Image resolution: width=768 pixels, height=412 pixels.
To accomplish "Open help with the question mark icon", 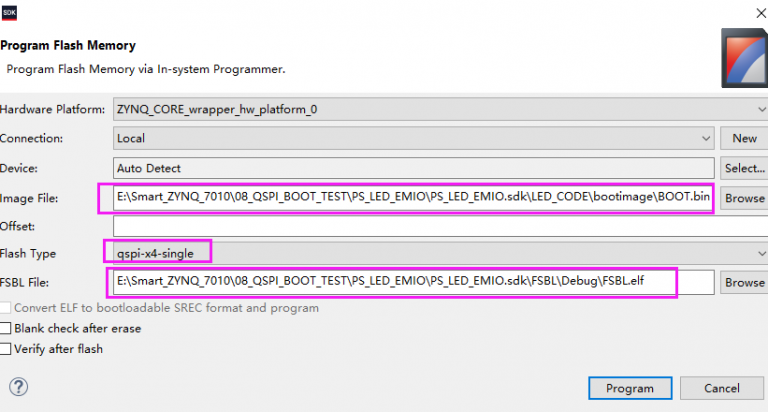I will coord(17,387).
